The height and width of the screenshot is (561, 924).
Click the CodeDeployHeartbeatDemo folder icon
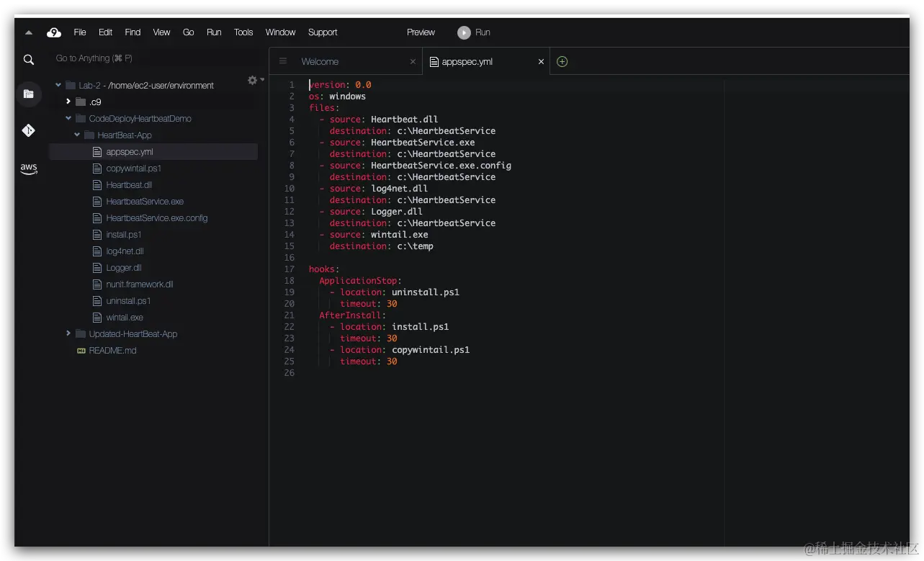click(x=81, y=119)
